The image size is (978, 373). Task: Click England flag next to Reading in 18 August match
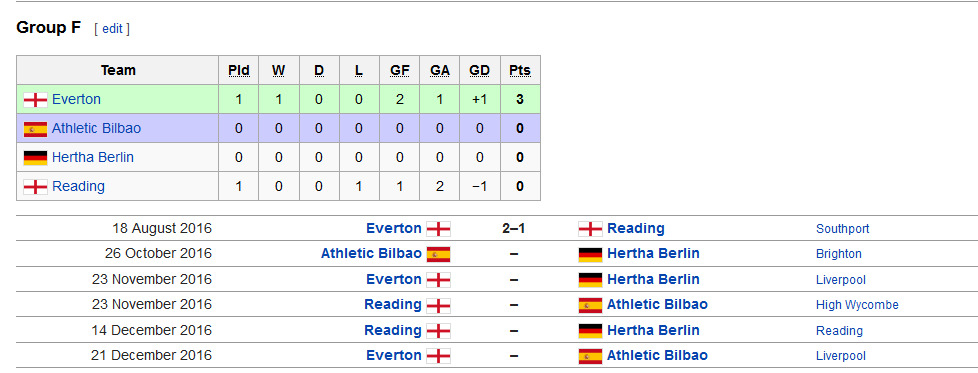click(590, 229)
